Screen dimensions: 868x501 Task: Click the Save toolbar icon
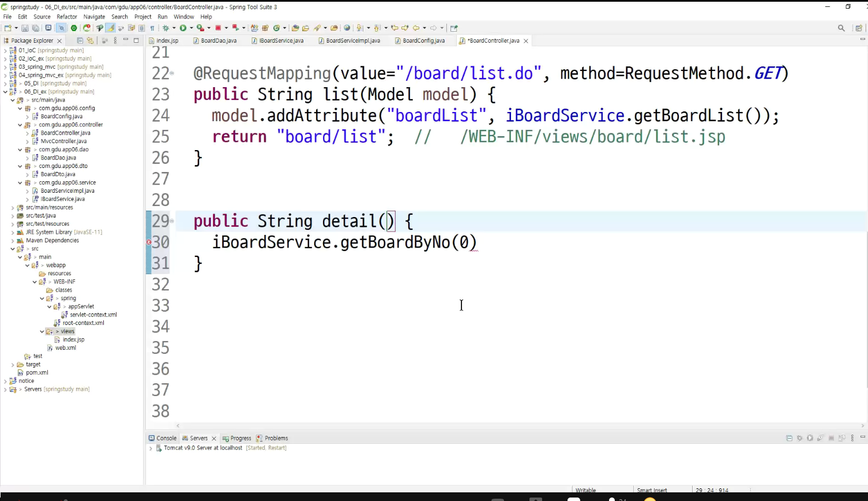25,28
